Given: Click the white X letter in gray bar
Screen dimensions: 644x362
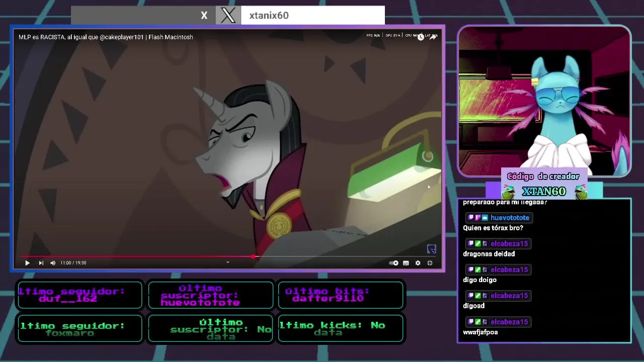Looking at the screenshot, I should 204,16.
